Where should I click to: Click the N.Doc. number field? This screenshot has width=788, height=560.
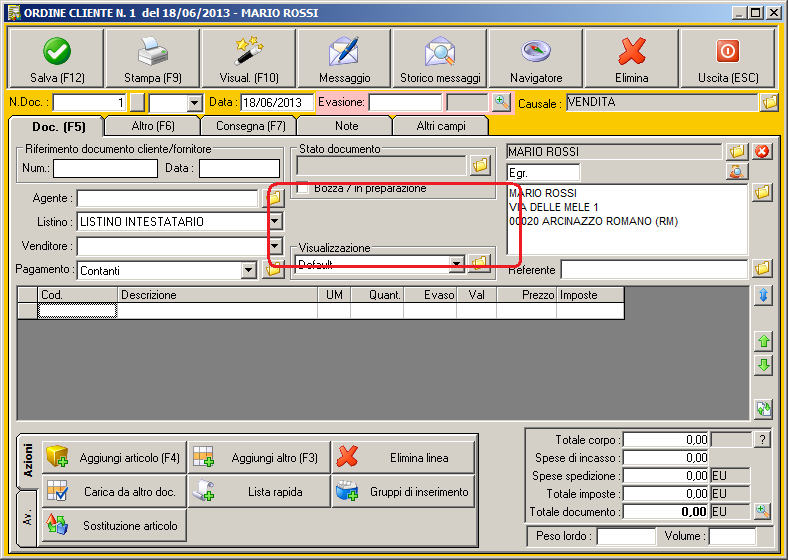(89, 103)
